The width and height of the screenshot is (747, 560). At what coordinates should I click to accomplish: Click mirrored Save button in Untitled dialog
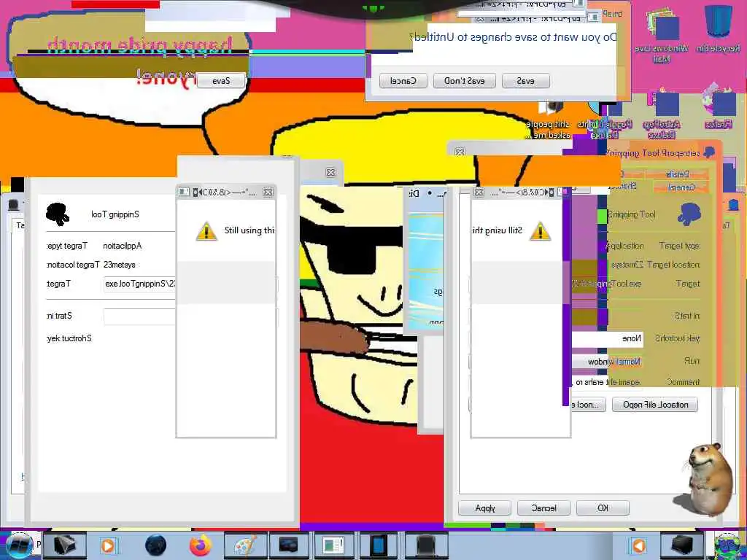click(525, 81)
